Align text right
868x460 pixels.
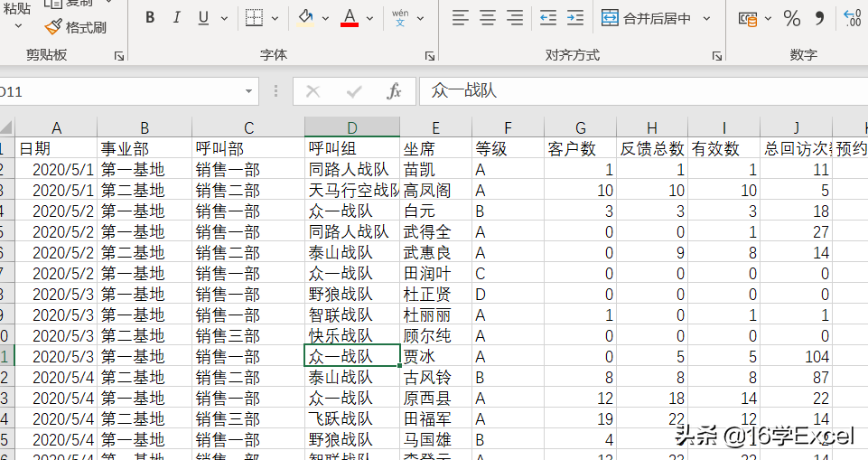point(515,18)
